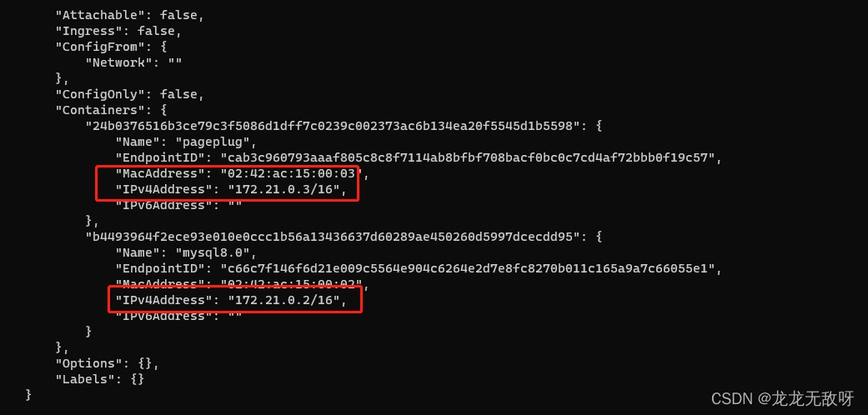Image resolution: width=868 pixels, height=415 pixels.
Task: Click the "ConfigOnly": false line
Action: pyautogui.click(x=130, y=94)
